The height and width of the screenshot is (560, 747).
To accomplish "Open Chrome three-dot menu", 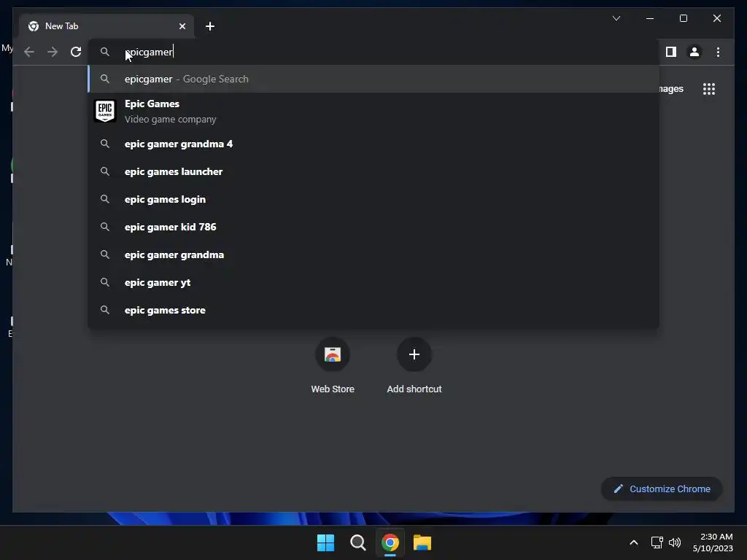I will point(718,52).
